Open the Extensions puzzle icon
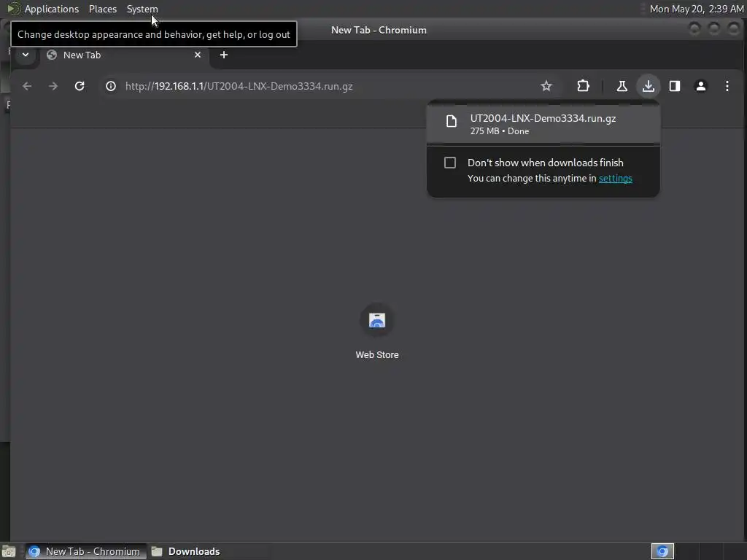 pos(583,86)
